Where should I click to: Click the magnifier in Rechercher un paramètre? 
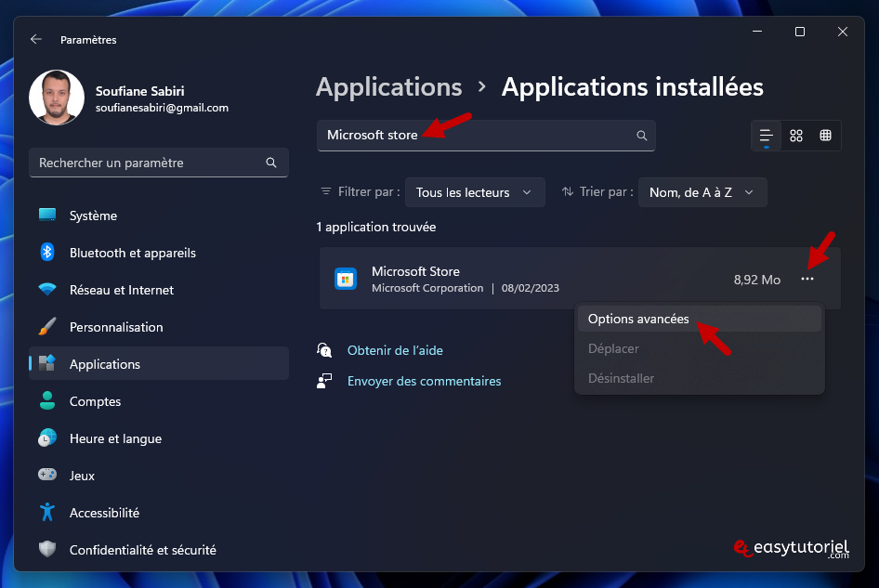click(x=271, y=163)
